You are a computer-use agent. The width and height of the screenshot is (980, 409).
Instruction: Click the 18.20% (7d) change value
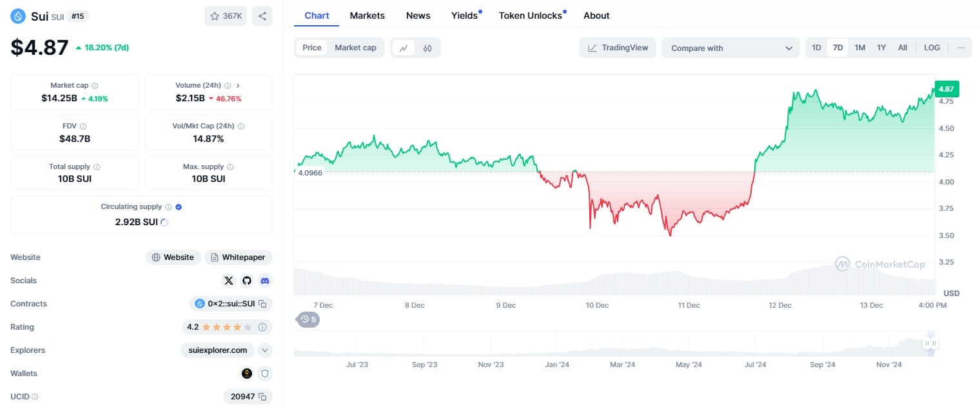102,48
